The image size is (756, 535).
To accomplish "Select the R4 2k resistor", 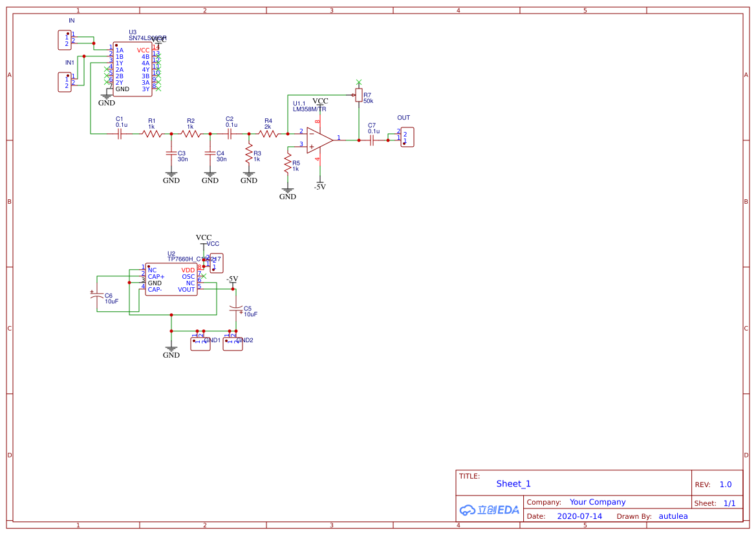I will (268, 134).
